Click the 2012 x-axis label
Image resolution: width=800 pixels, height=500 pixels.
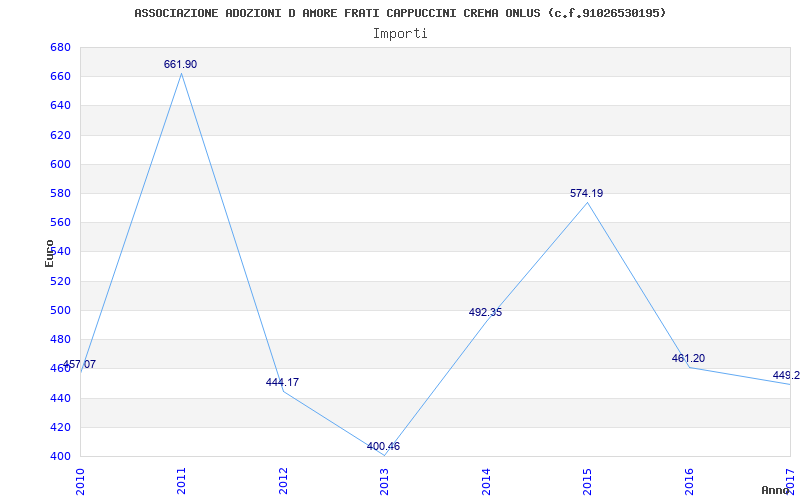click(x=283, y=481)
